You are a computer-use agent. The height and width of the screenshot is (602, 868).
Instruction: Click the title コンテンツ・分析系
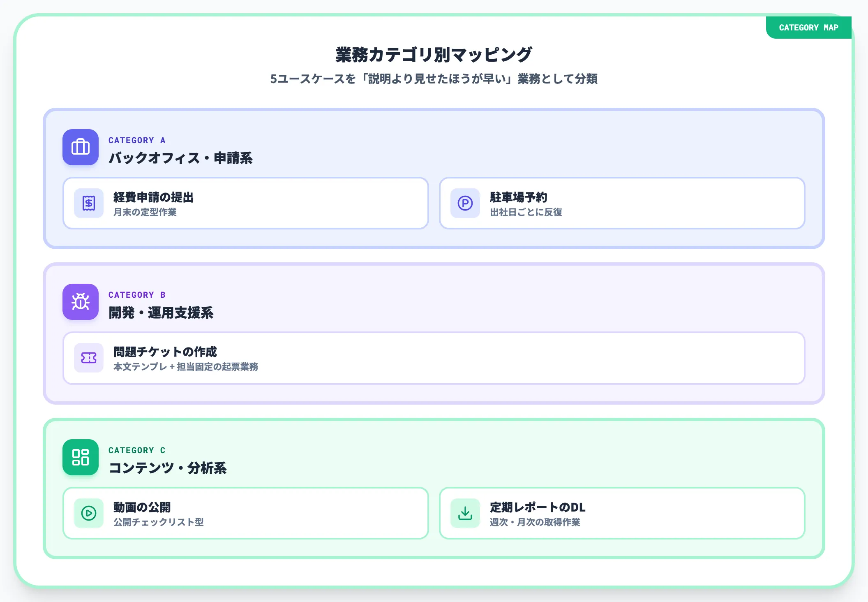pyautogui.click(x=168, y=468)
